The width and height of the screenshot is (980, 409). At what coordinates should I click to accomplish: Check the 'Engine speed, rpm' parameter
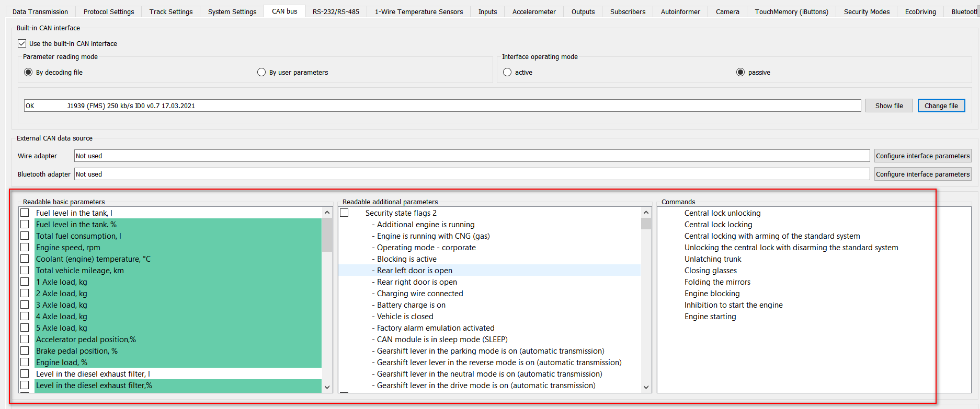point(25,247)
